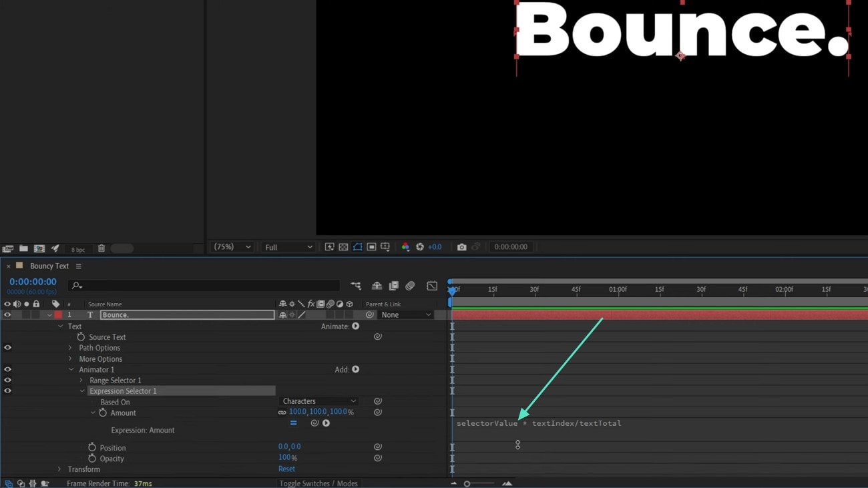This screenshot has width=868, height=488.
Task: Enable motion blur for timeline
Action: pos(411,286)
